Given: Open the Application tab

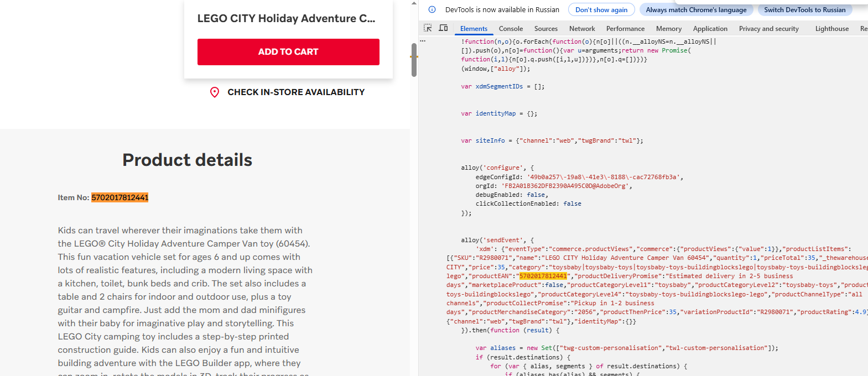Looking at the screenshot, I should [x=710, y=29].
